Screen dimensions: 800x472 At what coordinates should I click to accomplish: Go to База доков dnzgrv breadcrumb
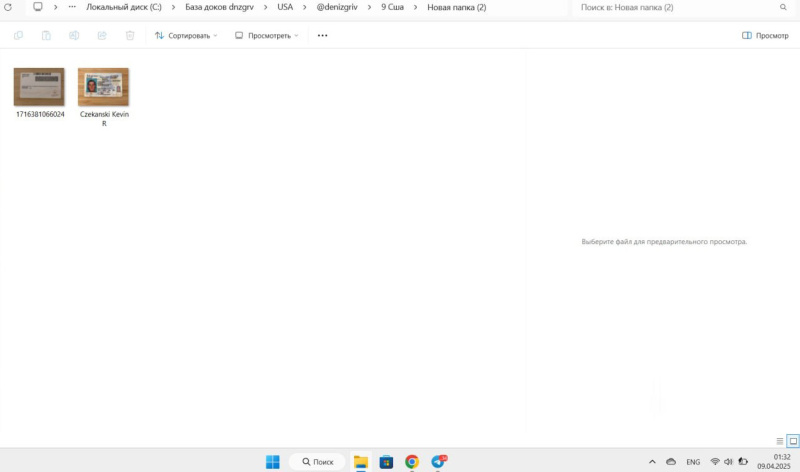point(219,7)
